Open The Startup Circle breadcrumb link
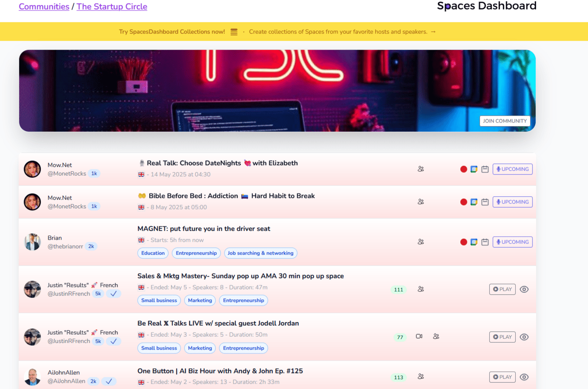588x389 pixels. tap(112, 7)
